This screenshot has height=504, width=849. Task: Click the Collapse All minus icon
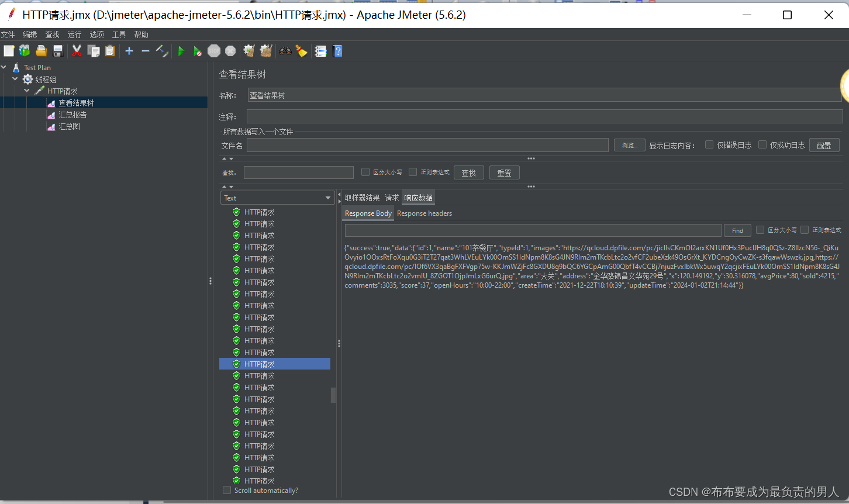point(146,51)
